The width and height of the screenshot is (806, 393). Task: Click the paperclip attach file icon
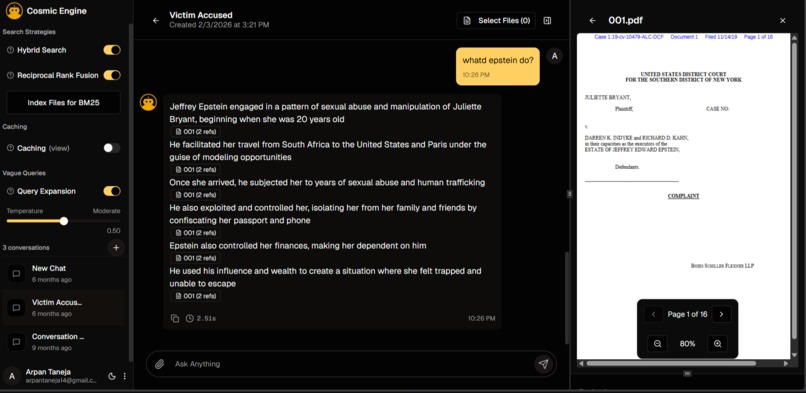pyautogui.click(x=159, y=364)
